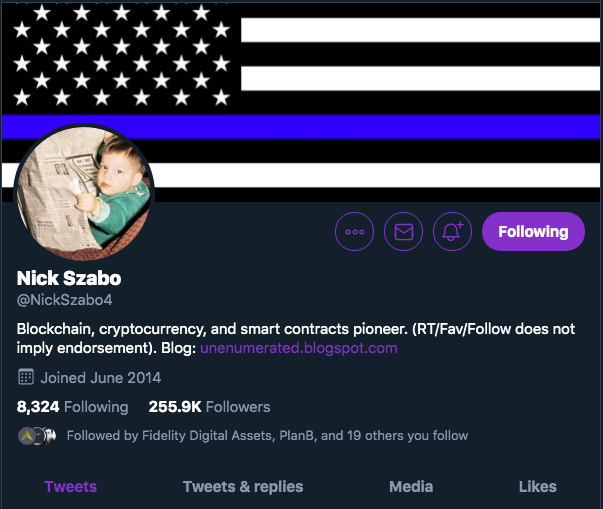The width and height of the screenshot is (603, 509).
Task: Turn on notifications with the bell icon
Action: tap(452, 231)
